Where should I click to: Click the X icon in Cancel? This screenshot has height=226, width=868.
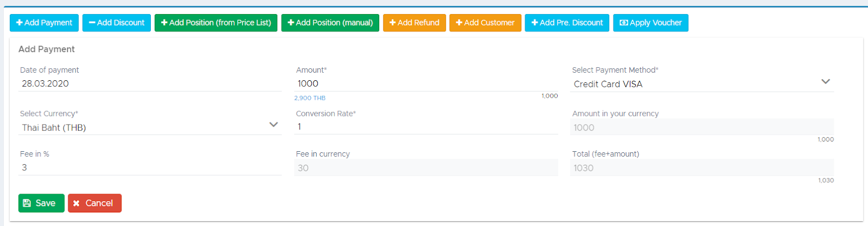click(76, 203)
